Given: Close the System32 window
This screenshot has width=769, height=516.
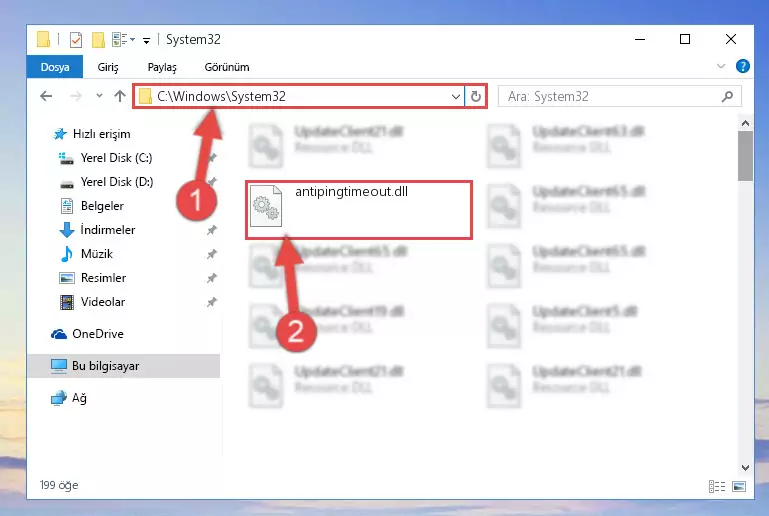Looking at the screenshot, I should 731,39.
